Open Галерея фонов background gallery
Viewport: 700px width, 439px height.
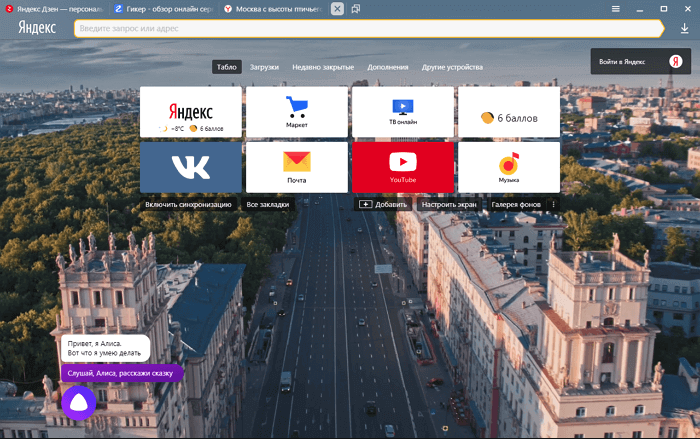[x=515, y=204]
